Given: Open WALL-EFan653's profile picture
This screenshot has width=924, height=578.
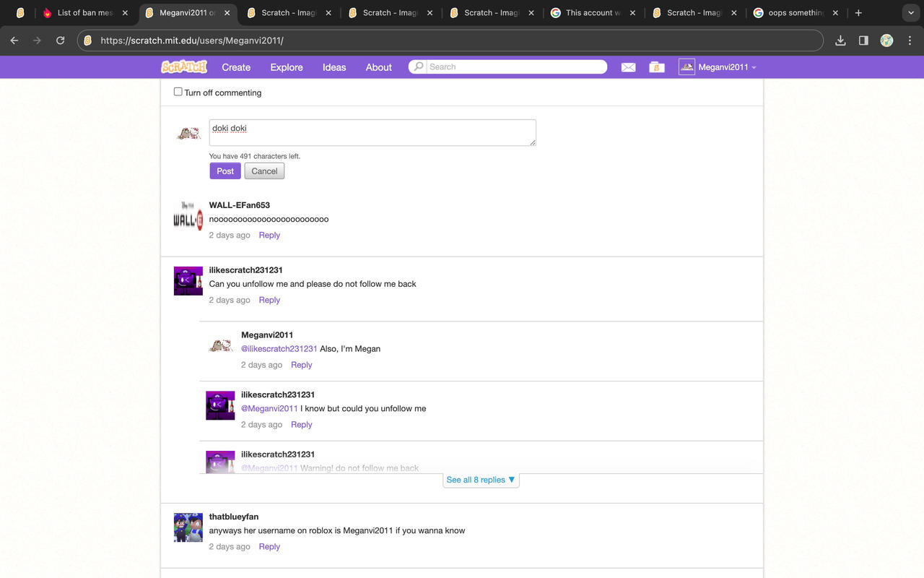Looking at the screenshot, I should 188,215.
